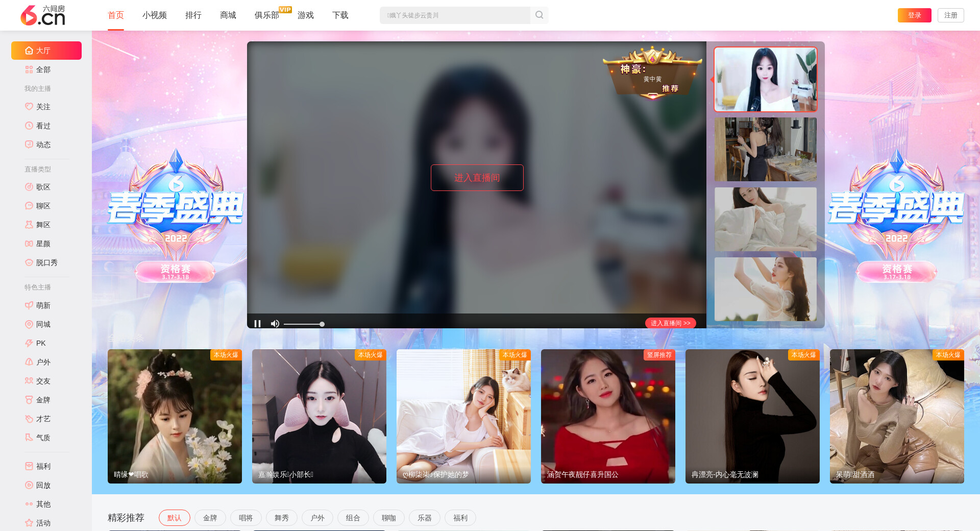This screenshot has width=980, height=531.
Task: Click the red 进入直播间 >> link in player bar
Action: click(671, 323)
